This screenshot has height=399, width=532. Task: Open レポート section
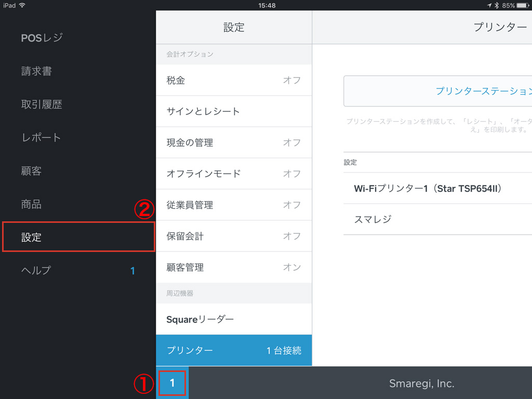41,138
